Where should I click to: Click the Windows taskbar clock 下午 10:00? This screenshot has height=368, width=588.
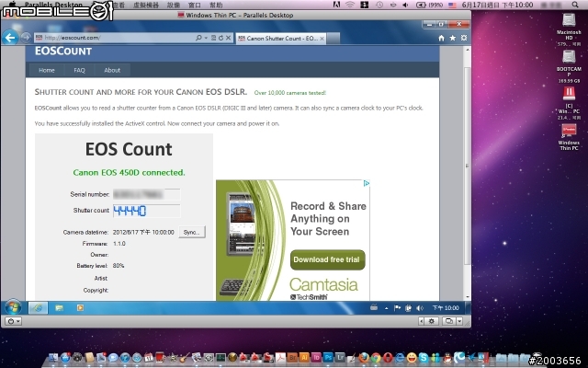(x=446, y=308)
